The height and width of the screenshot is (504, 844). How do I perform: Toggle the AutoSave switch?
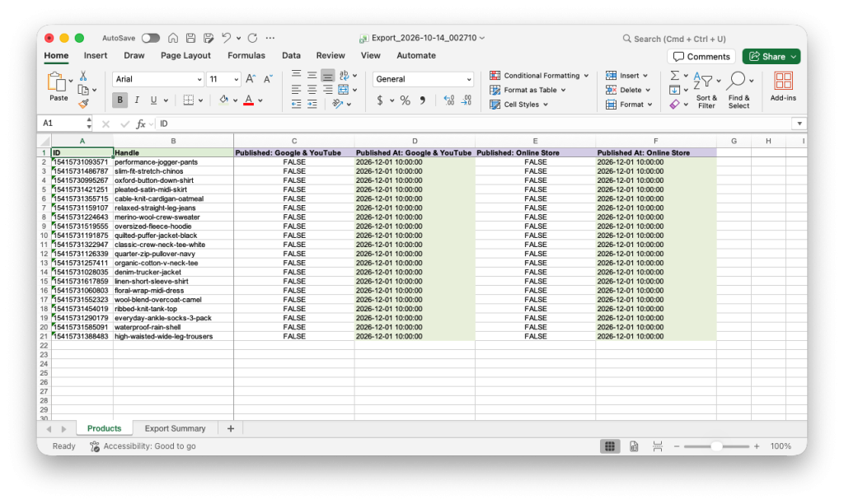click(x=151, y=38)
